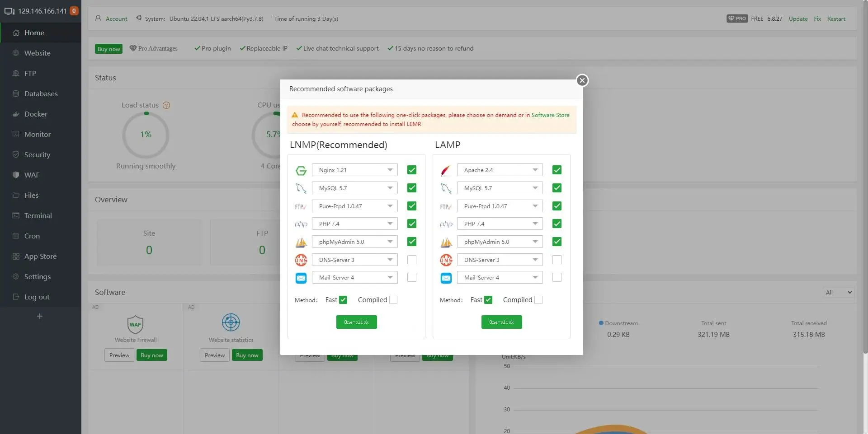Uncheck Pure-Ftpd checkbox in LNMP
This screenshot has width=868, height=434.
point(412,206)
